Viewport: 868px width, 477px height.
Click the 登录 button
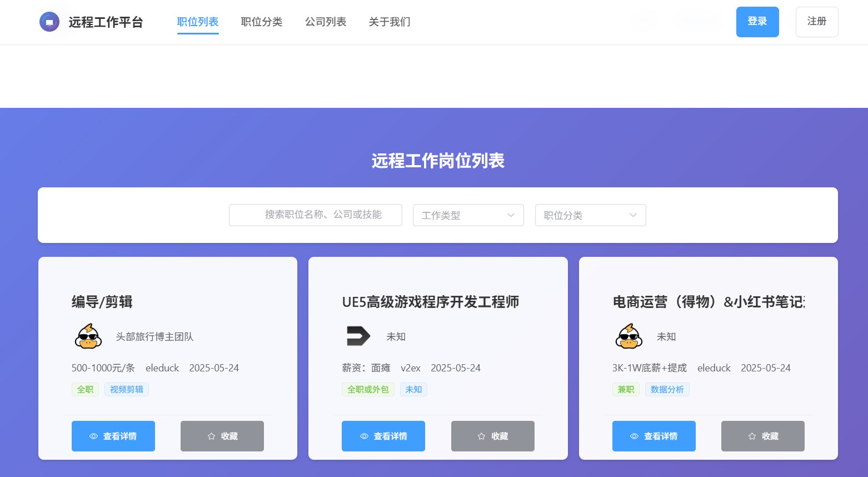757,22
